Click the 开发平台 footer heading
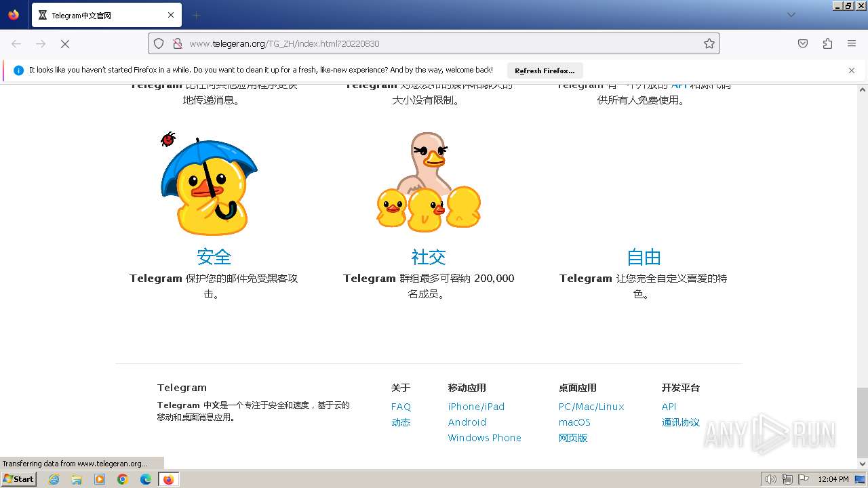868x488 pixels. (680, 388)
